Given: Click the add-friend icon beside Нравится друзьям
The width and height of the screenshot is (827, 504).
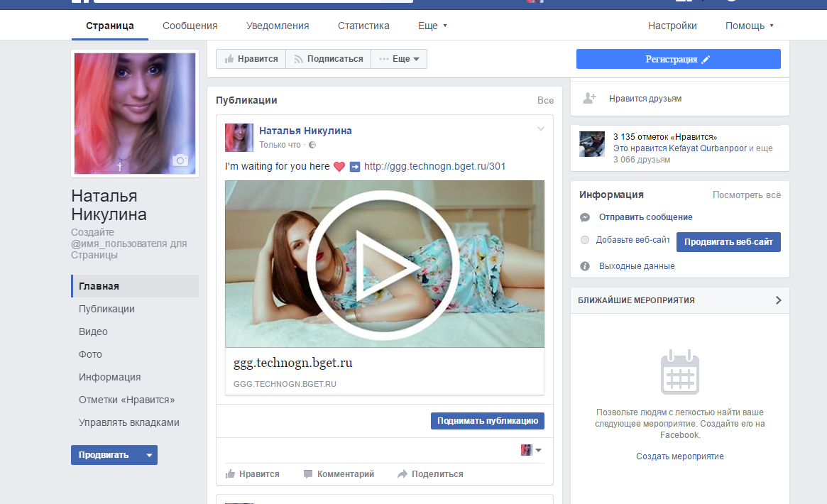Looking at the screenshot, I should point(589,98).
